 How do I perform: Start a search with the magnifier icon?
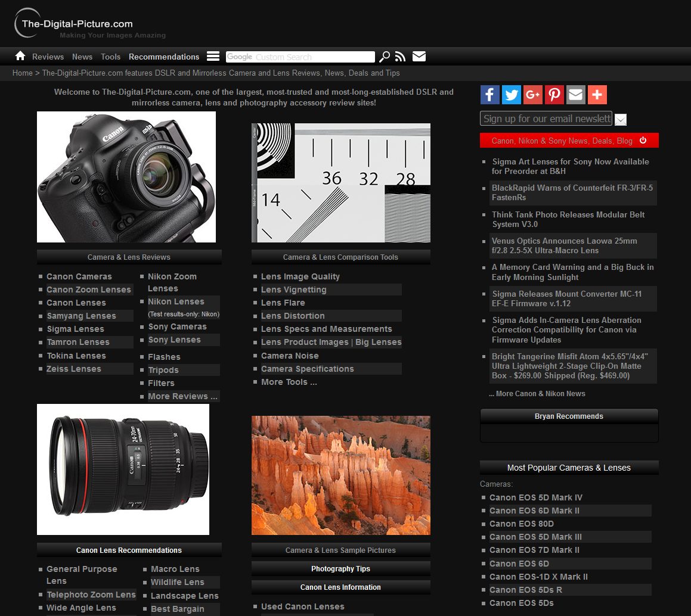[384, 57]
